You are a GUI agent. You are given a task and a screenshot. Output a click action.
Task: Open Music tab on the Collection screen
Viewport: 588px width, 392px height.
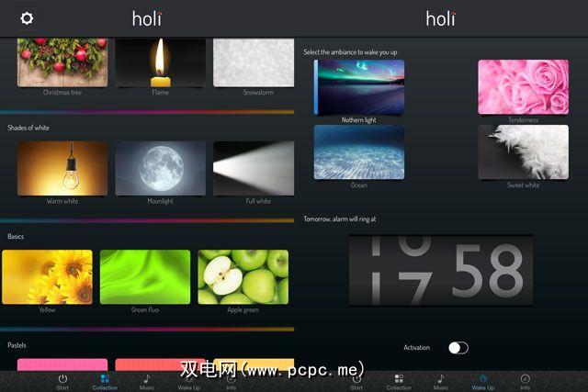(x=147, y=382)
